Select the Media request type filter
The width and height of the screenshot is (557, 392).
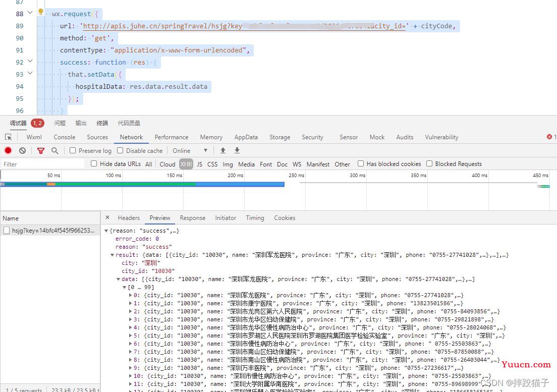point(246,164)
